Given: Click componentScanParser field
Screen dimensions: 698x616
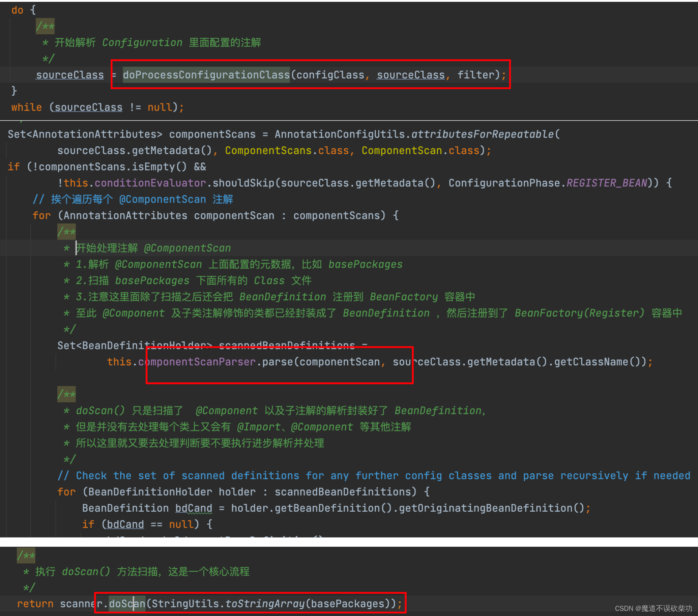Looking at the screenshot, I should click(197, 362).
